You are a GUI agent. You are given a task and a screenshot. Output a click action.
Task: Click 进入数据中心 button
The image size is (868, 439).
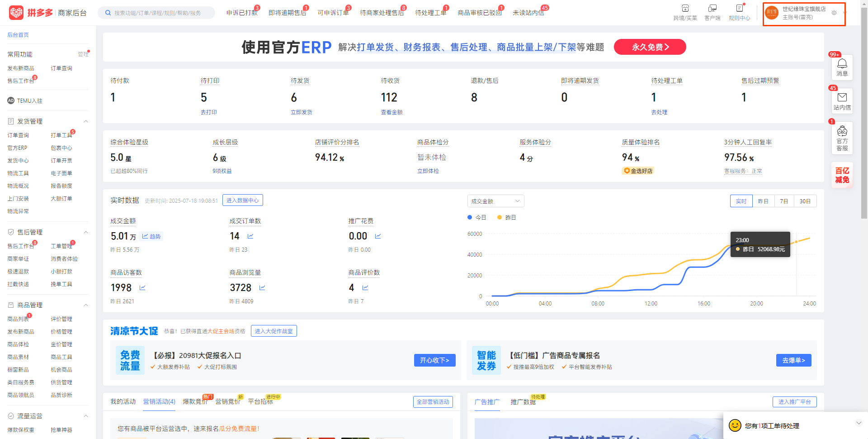[x=242, y=200]
